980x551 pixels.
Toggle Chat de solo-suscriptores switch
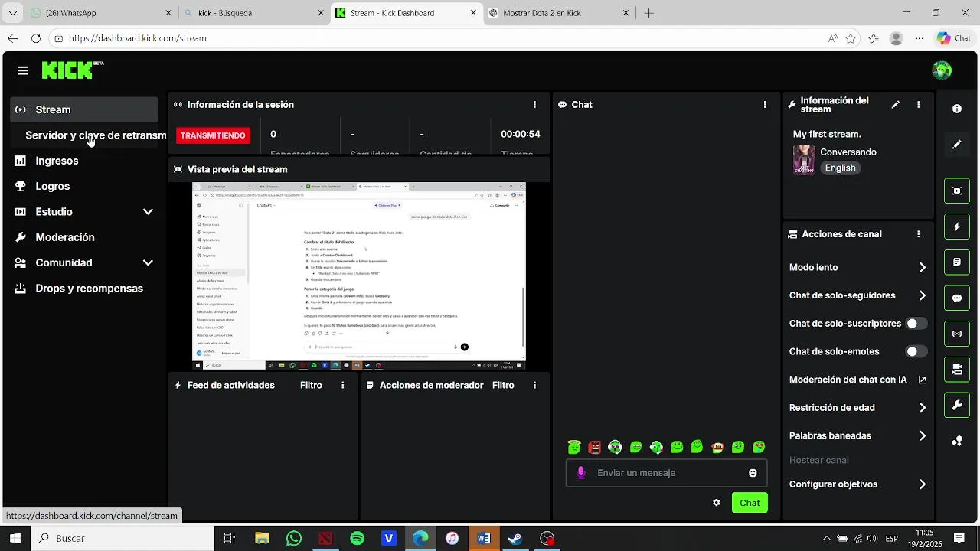[916, 324]
